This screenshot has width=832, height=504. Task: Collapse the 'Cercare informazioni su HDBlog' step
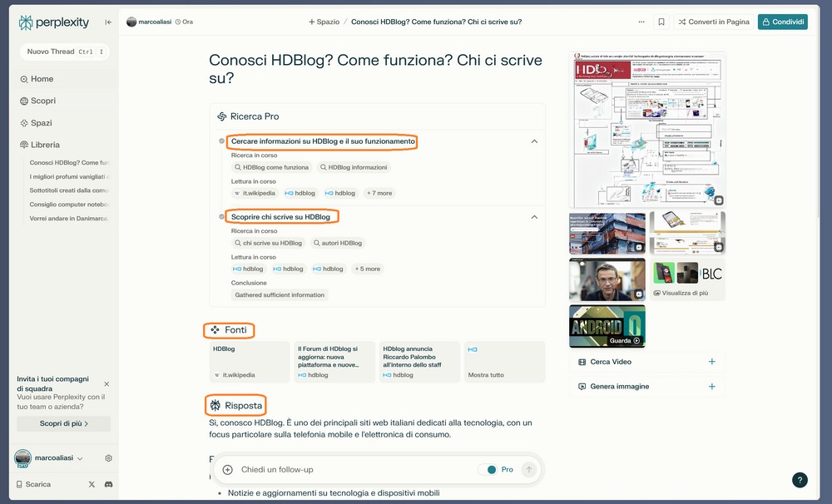534,142
